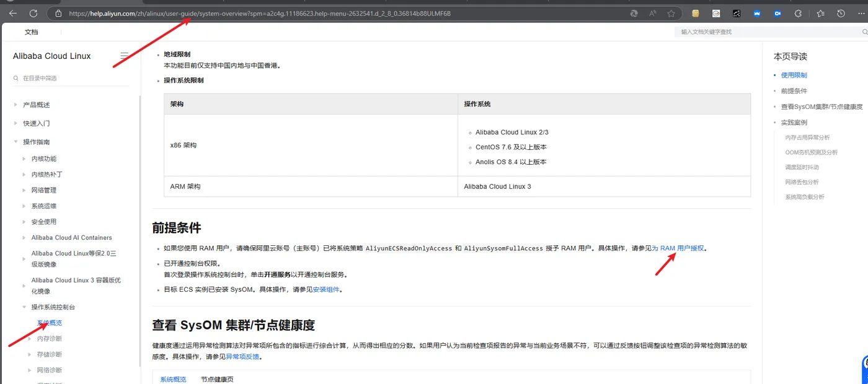The width and height of the screenshot is (868, 384).
Task: Open the black square extension icon
Action: coord(737,13)
